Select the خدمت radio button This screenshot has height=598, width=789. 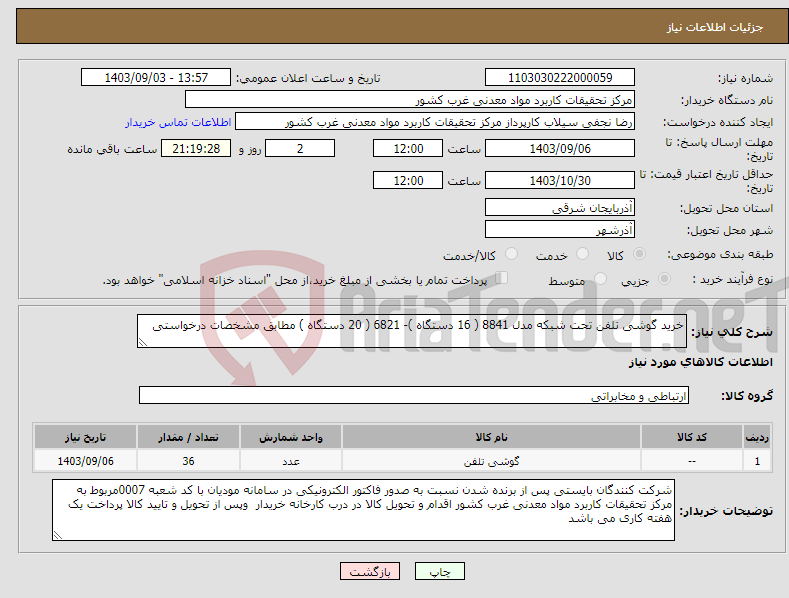pyautogui.click(x=582, y=254)
